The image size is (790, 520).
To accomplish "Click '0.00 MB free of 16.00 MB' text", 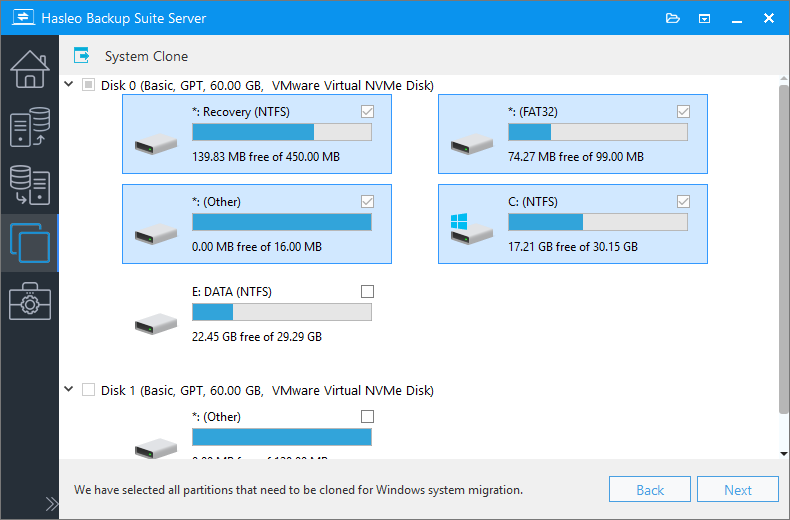I will 256,247.
